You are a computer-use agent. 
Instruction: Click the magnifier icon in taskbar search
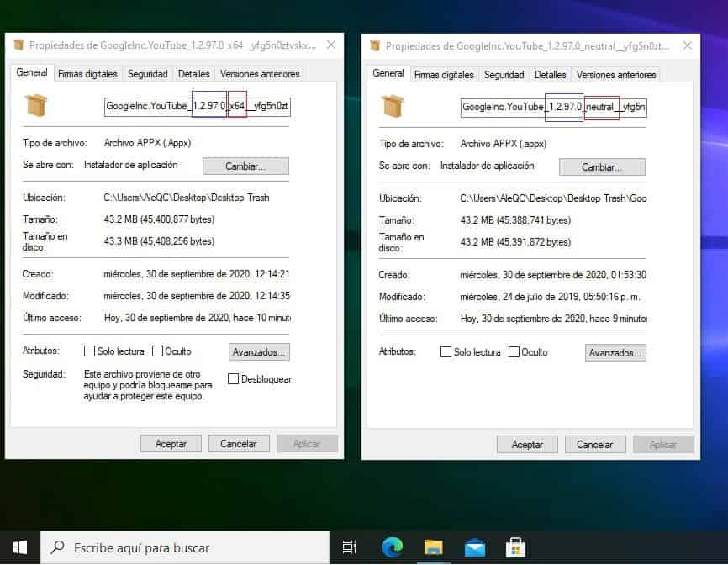(x=57, y=547)
